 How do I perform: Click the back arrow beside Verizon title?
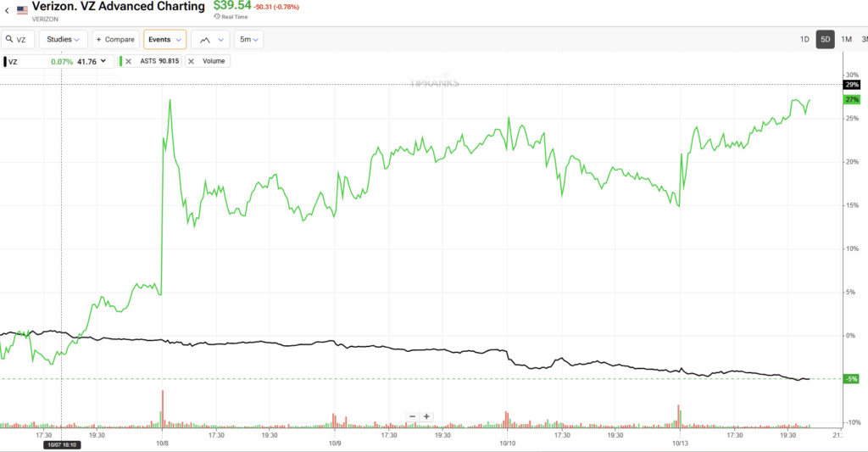click(7, 10)
